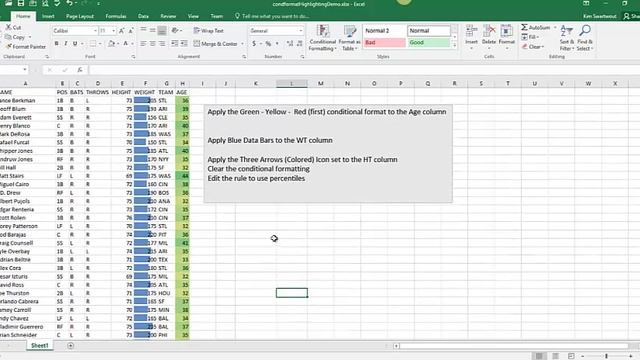Open Sort & Filter menu
Viewport: 640px width, 360px height.
pyautogui.click(x=567, y=38)
